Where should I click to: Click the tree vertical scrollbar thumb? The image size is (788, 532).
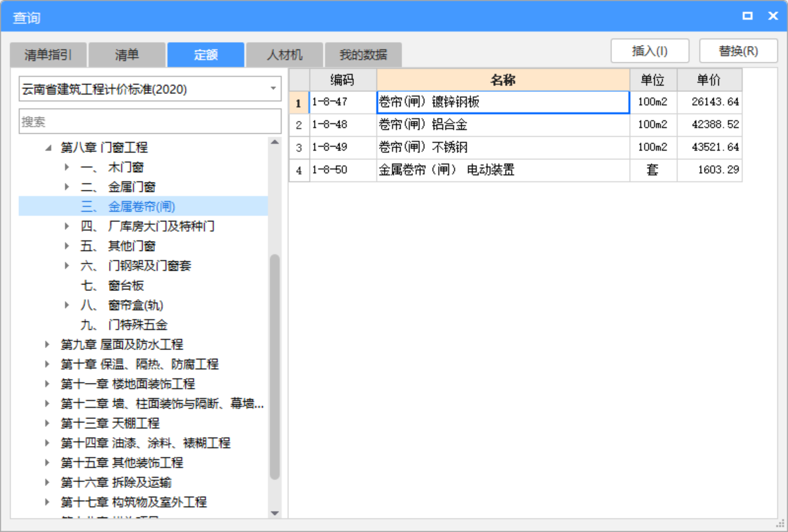[x=274, y=366]
